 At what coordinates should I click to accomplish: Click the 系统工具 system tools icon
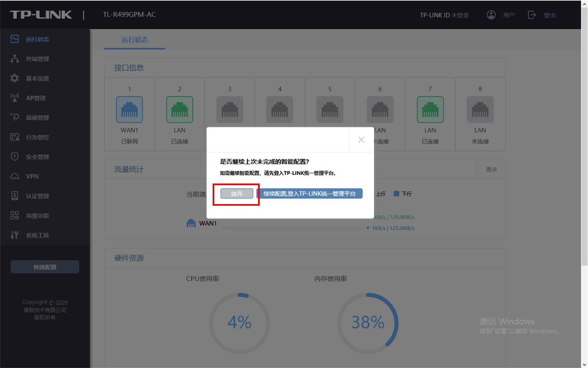click(x=14, y=235)
